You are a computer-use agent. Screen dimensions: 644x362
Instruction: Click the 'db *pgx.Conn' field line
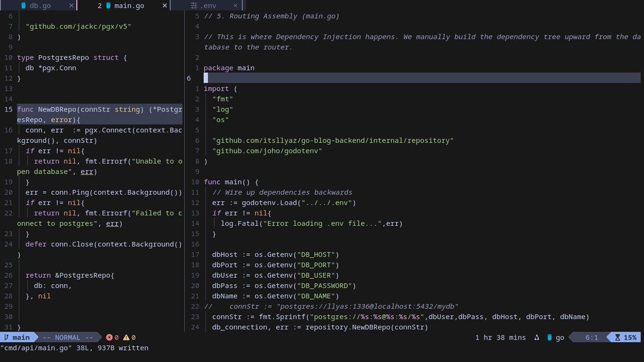click(50, 68)
